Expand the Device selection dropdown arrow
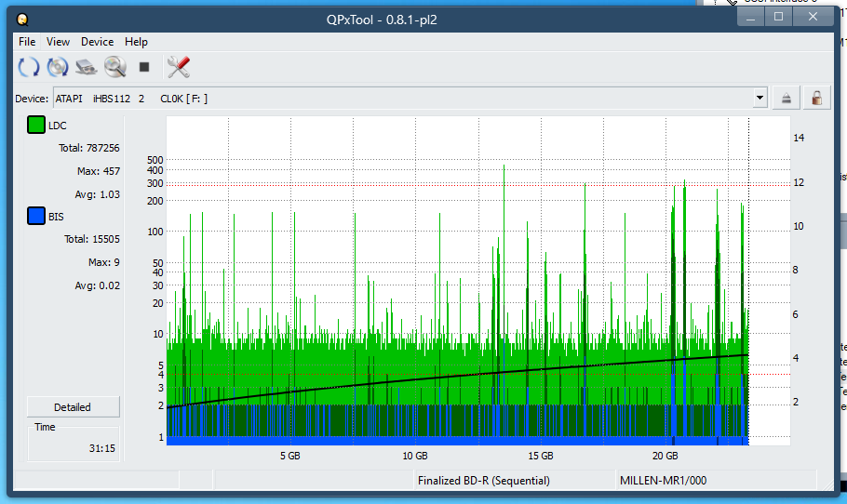Image resolution: width=847 pixels, height=504 pixels. [760, 99]
